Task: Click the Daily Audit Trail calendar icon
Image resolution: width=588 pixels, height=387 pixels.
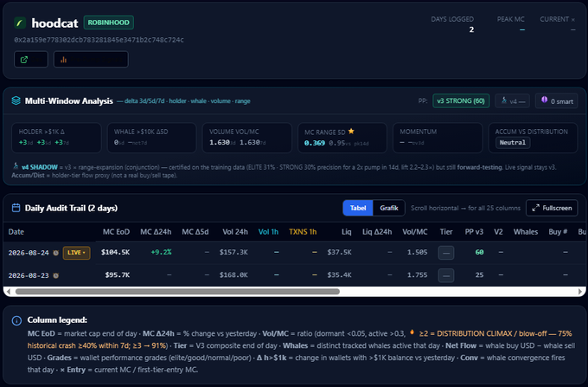Action: pos(16,208)
